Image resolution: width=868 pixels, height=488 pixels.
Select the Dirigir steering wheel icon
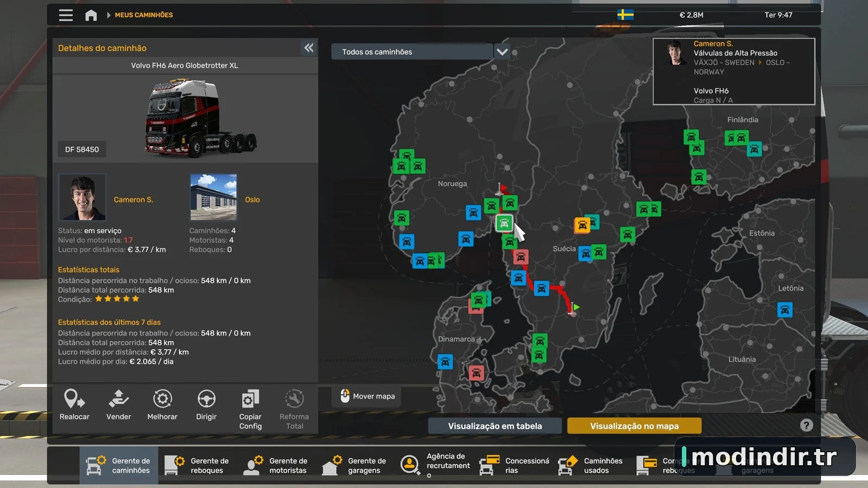pos(206,399)
